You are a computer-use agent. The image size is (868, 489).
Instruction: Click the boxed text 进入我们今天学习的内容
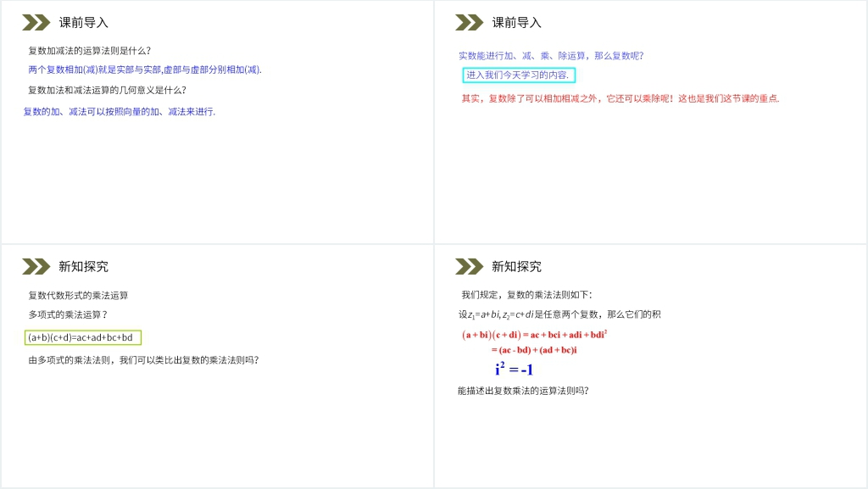click(519, 75)
